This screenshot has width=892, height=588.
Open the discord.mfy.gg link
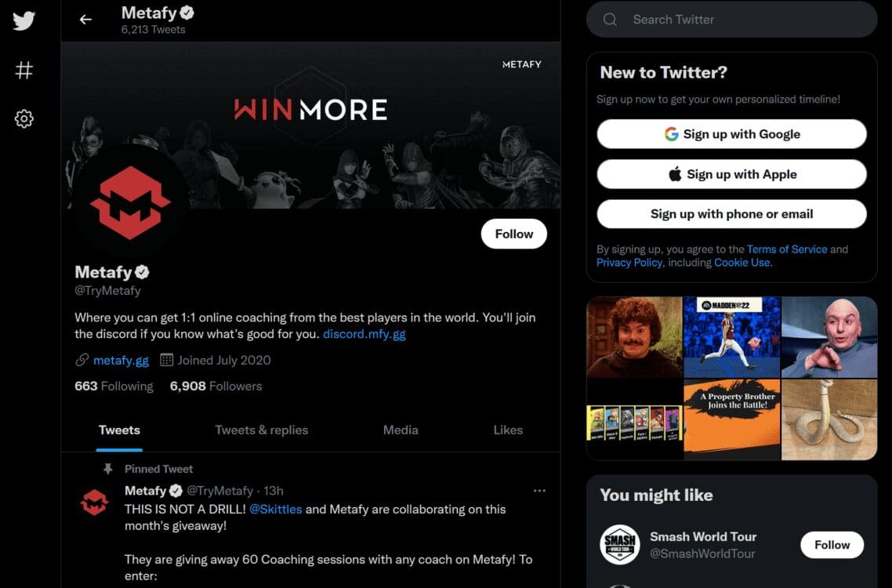(364, 334)
